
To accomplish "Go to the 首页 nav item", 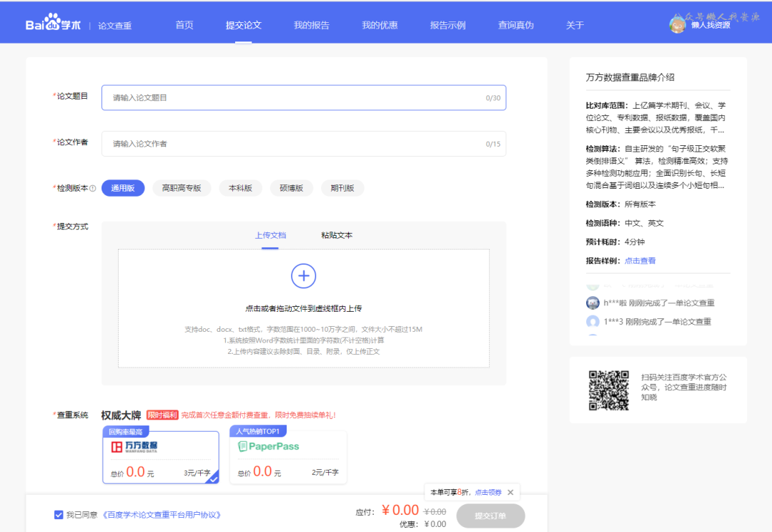I will [184, 25].
